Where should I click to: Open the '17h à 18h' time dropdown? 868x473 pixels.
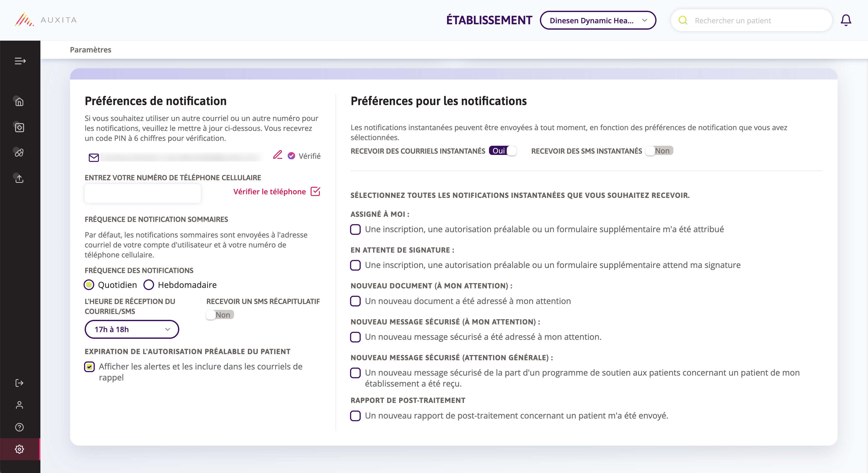click(131, 329)
